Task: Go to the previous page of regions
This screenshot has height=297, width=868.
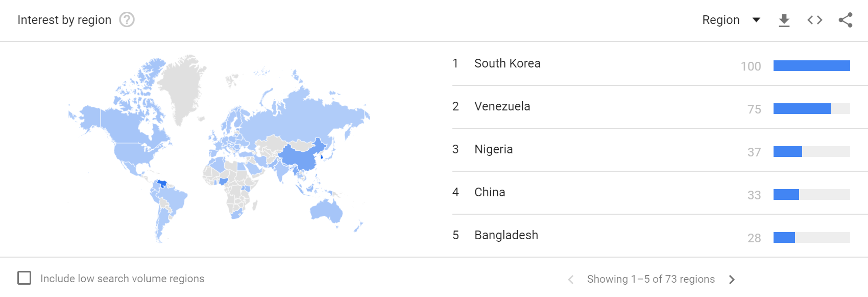Action: click(x=571, y=279)
